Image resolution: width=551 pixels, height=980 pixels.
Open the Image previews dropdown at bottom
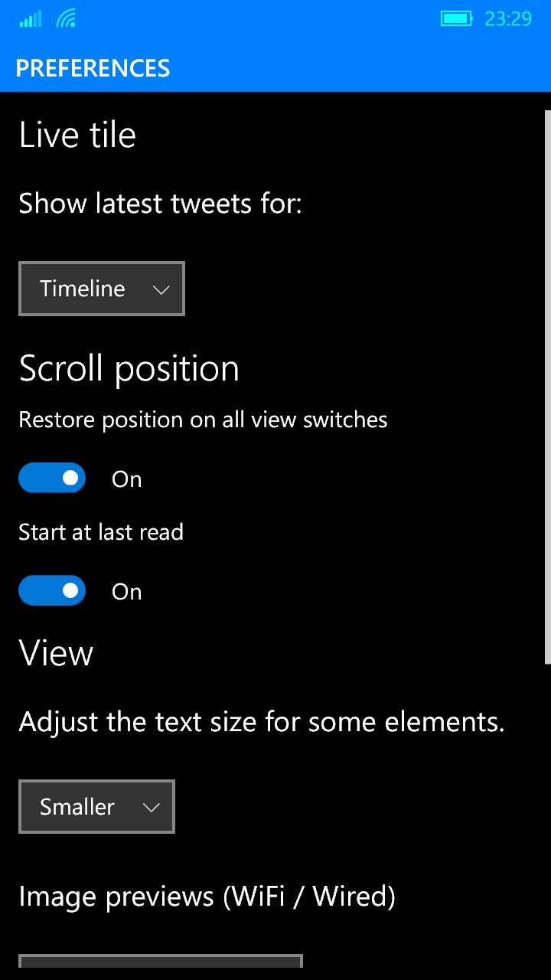pos(161,967)
